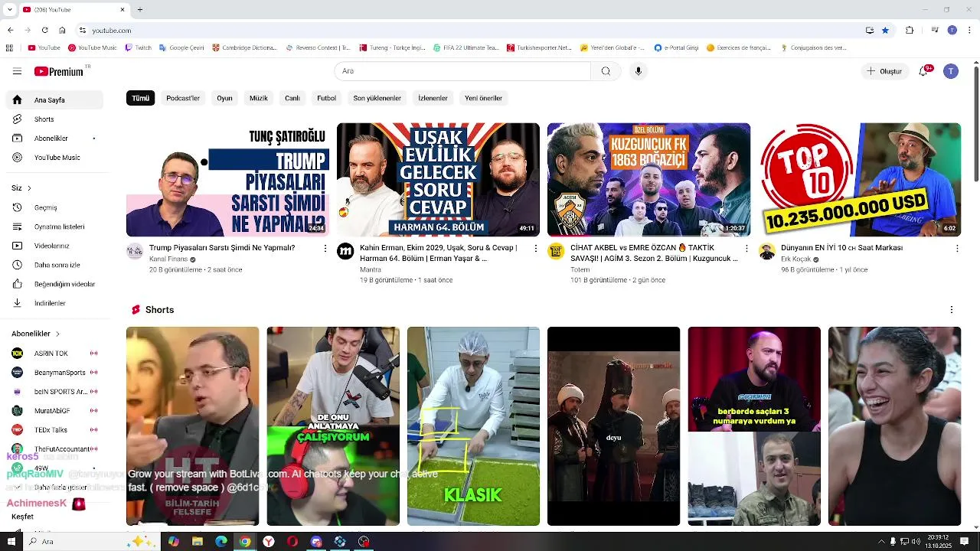Viewport: 980px width, 551px height.
Task: Select the Oyun filter chip
Action: coord(224,98)
